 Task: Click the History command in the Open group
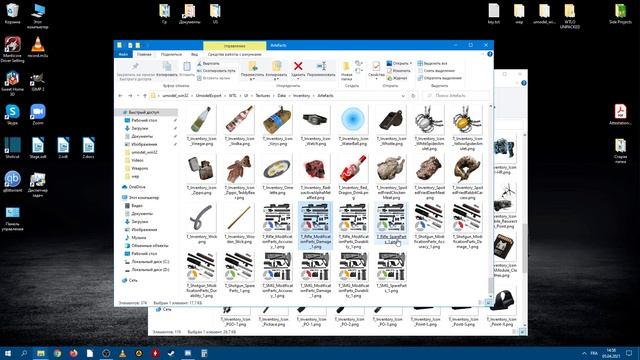coord(397,78)
